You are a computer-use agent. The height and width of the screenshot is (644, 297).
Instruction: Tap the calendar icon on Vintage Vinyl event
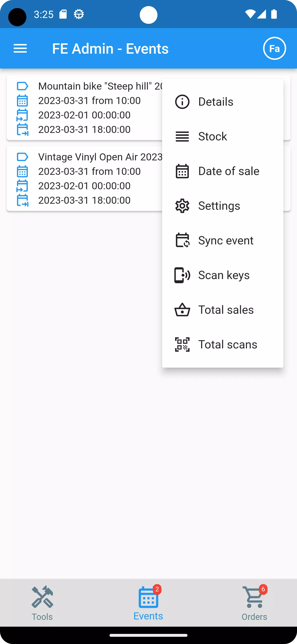[22, 172]
